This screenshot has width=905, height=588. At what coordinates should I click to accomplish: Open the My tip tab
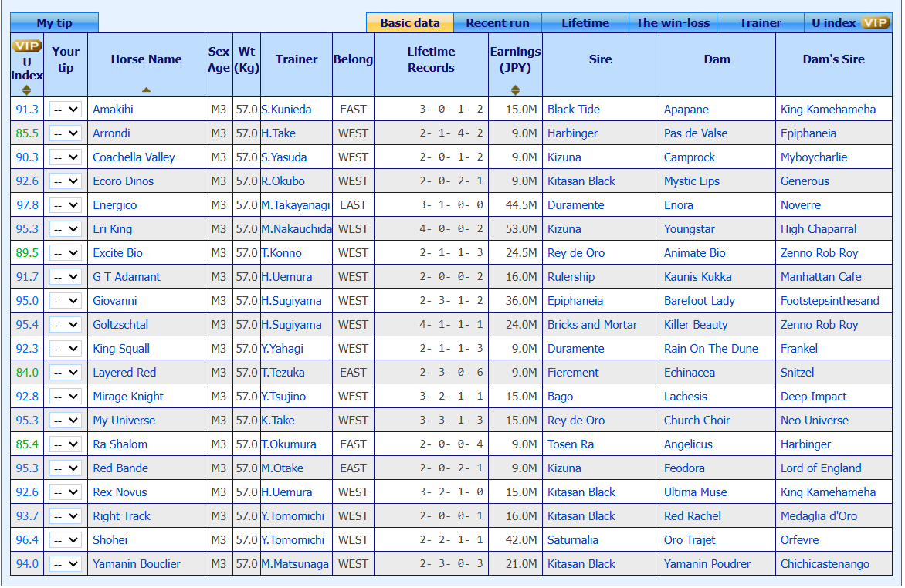pos(54,23)
